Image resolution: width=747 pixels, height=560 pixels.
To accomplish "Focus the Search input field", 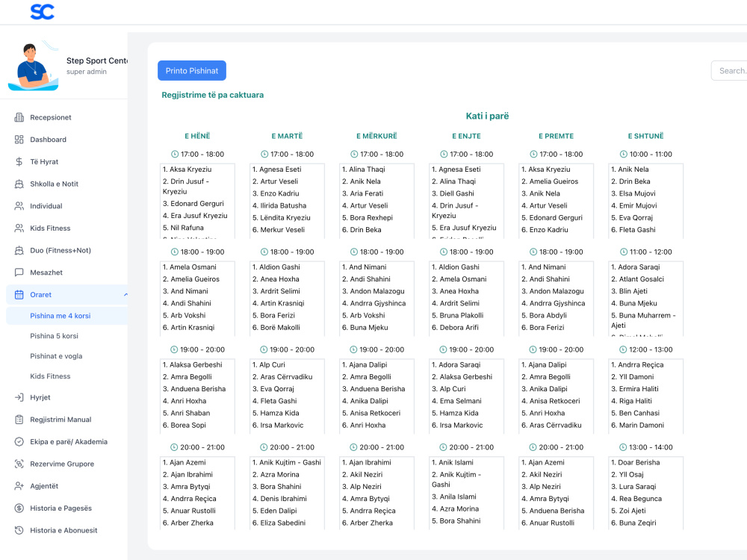I will (x=729, y=70).
